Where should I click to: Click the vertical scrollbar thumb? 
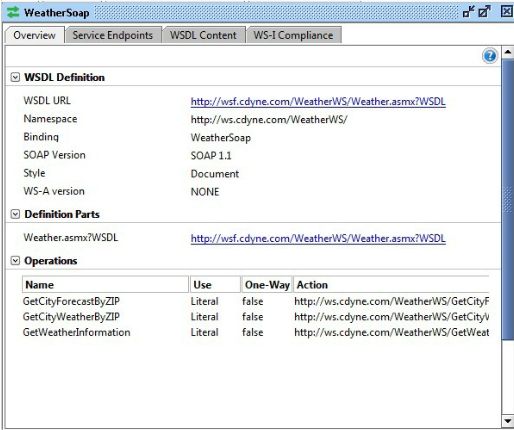click(508, 199)
